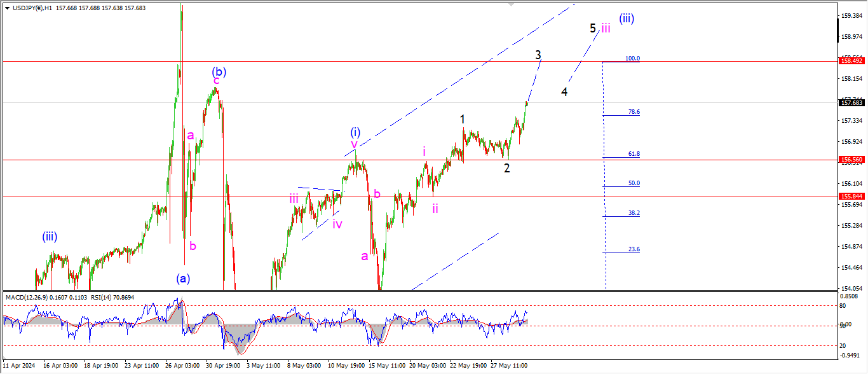Select the red 155.844 price level tag
The width and height of the screenshot is (868, 374).
(851, 197)
